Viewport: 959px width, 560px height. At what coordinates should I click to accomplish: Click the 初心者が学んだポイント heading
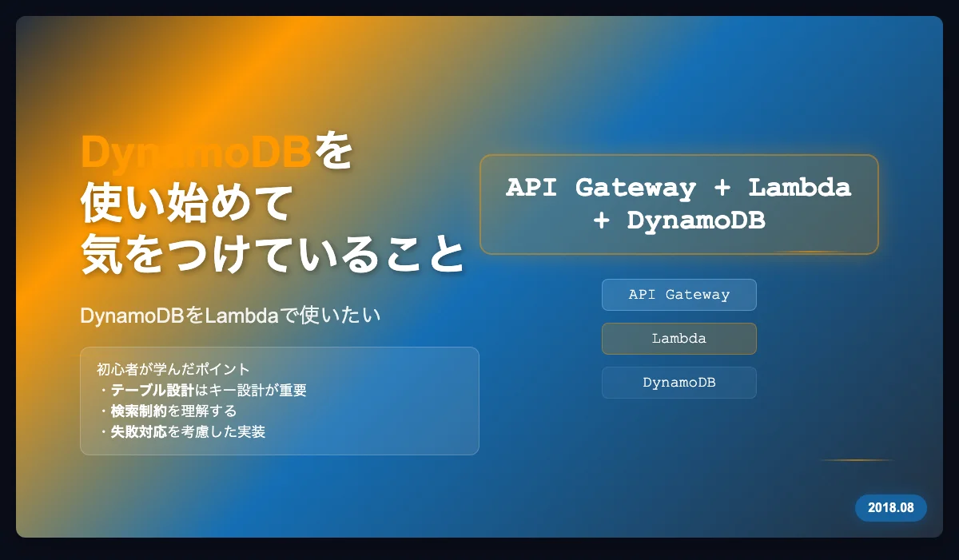173,369
